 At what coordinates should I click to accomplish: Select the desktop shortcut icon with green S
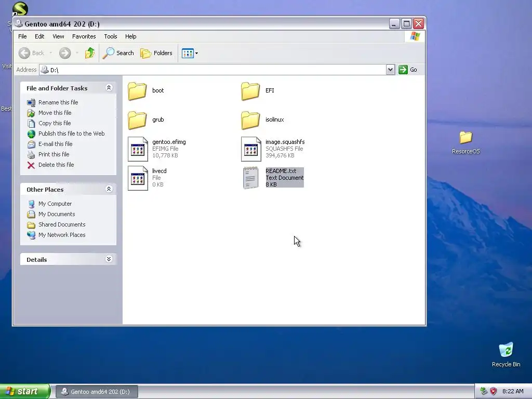pyautogui.click(x=20, y=9)
